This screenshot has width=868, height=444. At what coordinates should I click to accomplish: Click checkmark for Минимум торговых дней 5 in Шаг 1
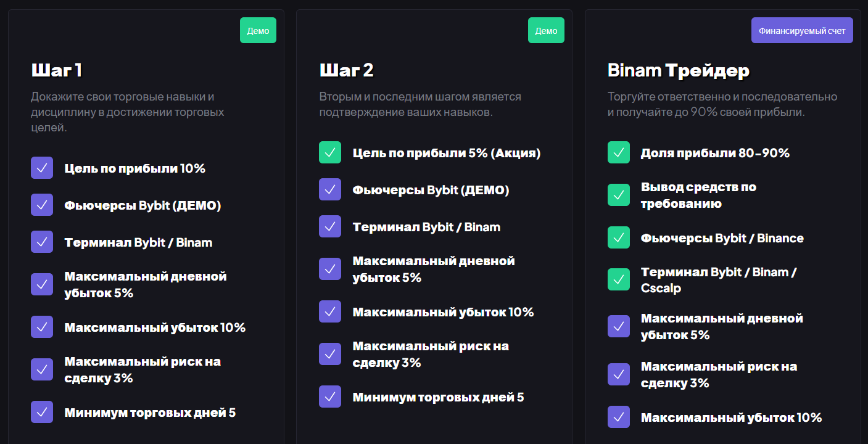[42, 412]
